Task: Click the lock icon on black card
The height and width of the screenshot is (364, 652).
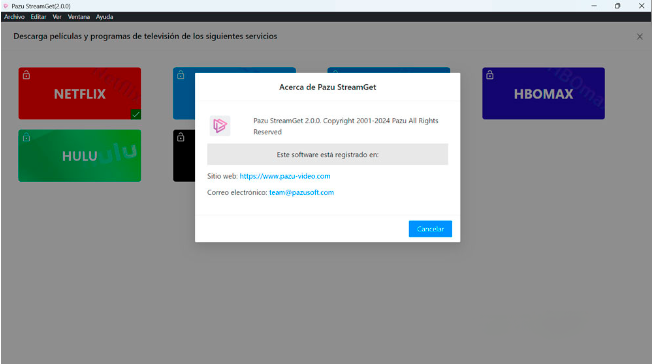Action: [x=180, y=137]
